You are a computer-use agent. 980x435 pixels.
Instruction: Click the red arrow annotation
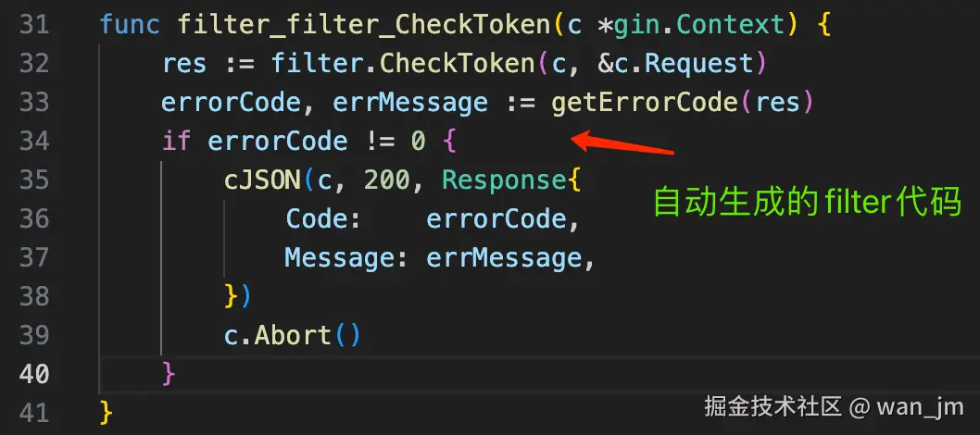(x=622, y=143)
